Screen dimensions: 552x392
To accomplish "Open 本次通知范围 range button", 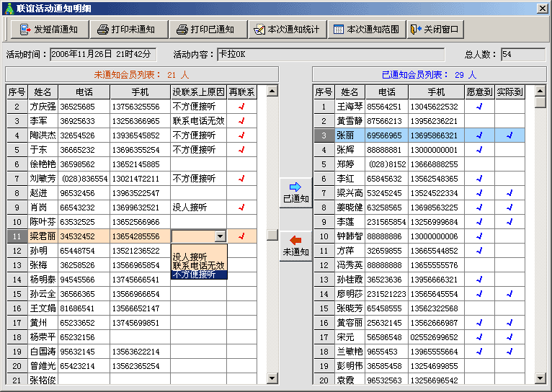I will pos(366,30).
